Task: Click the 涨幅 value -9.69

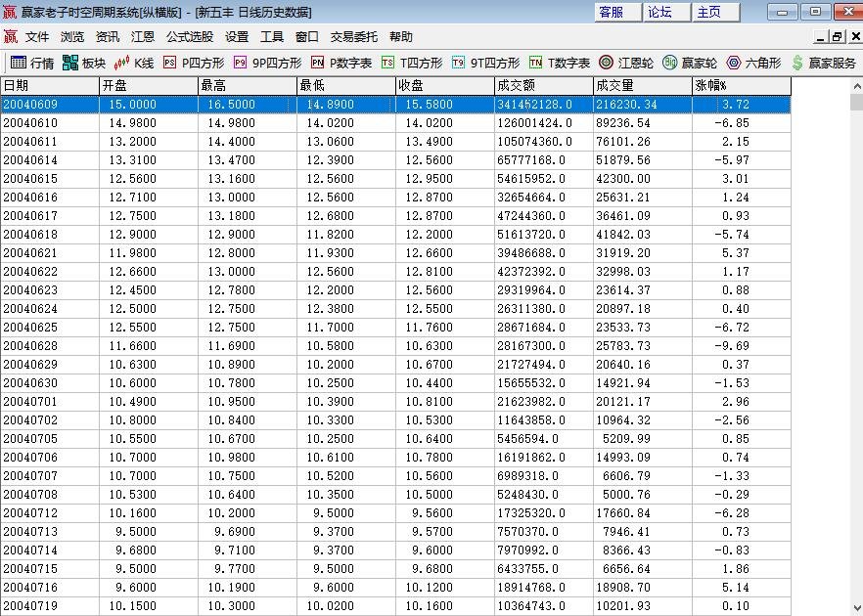Action: tap(732, 346)
